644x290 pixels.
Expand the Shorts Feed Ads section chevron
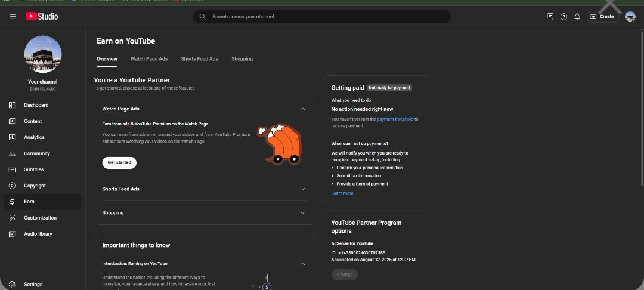[x=302, y=189]
